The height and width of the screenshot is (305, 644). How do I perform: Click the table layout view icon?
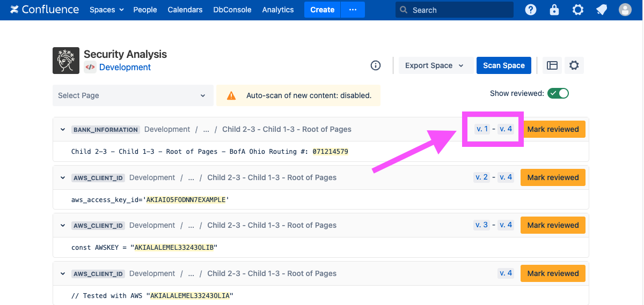pyautogui.click(x=552, y=65)
